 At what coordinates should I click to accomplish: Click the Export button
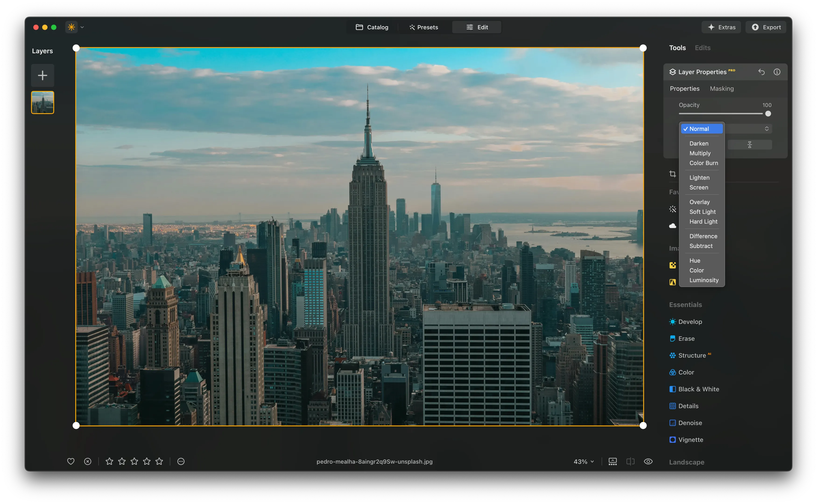[766, 27]
